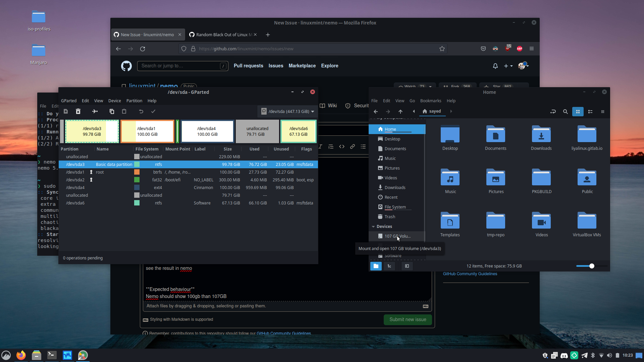This screenshot has height=362, width=644.
Task: Click the Pictures folder icon in Nemo
Action: coord(495,177)
